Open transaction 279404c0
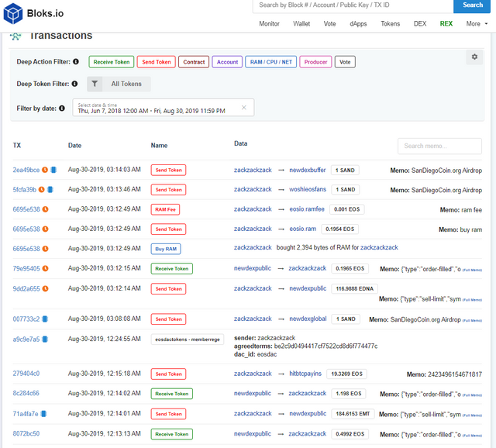 26,374
